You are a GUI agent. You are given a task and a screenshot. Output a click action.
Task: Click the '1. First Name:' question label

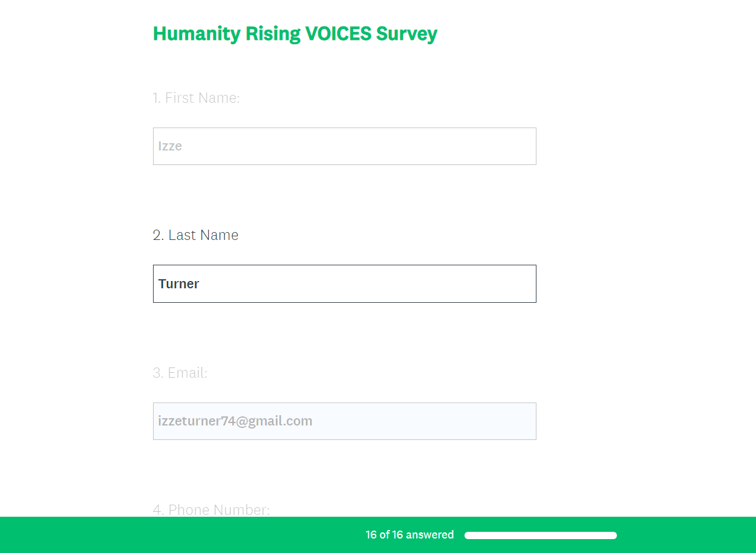coord(197,98)
